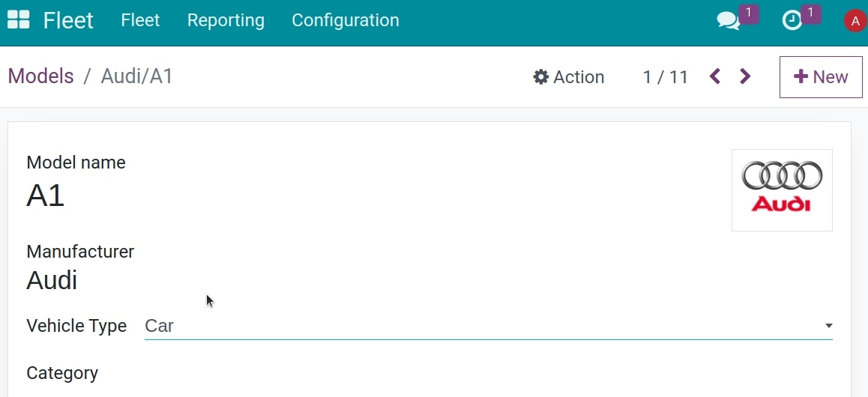
Task: Open the Reporting menu
Action: tap(226, 20)
